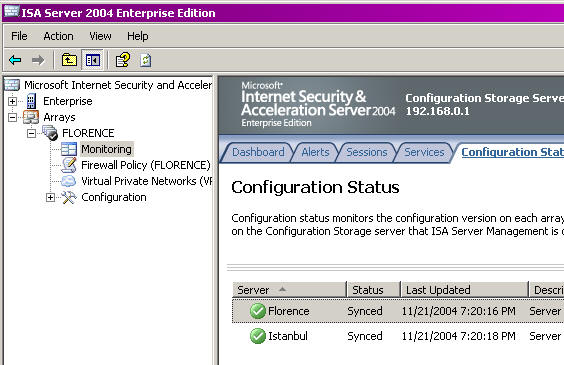The height and width of the screenshot is (365, 564).
Task: Open the File menu
Action: coord(19,36)
